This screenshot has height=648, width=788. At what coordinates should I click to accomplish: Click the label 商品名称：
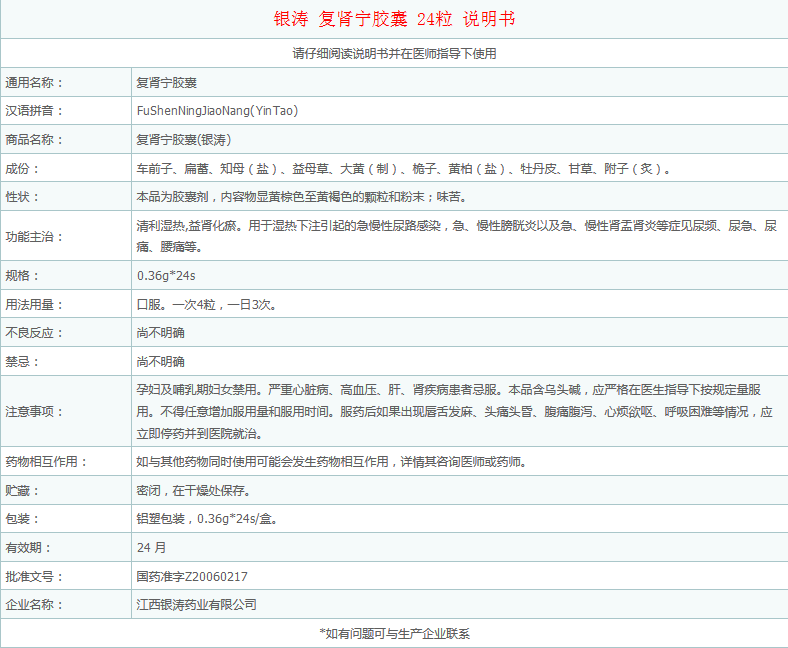34,139
